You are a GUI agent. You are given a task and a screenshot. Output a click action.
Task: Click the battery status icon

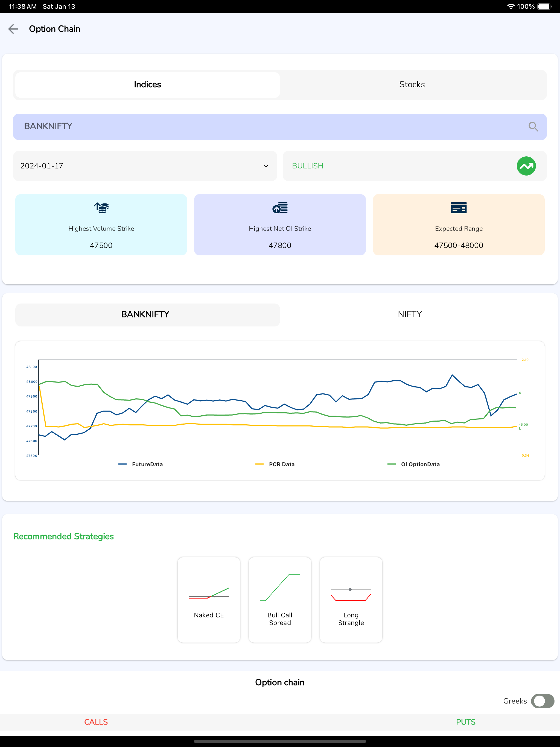tap(544, 6)
